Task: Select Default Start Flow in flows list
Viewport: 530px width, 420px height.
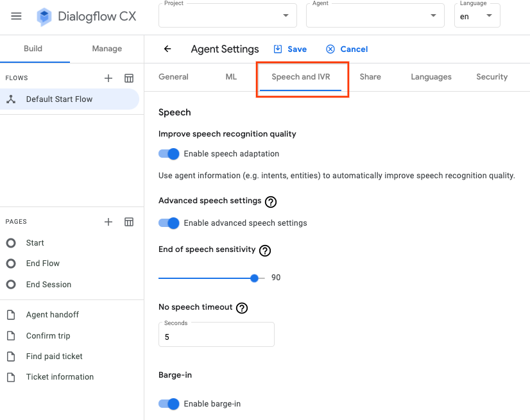Action: 69,99
